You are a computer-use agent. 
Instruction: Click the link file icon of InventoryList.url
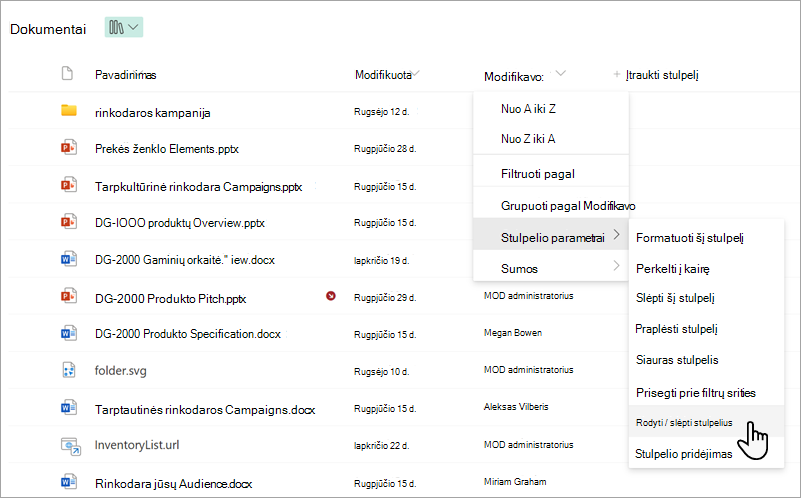tap(70, 446)
